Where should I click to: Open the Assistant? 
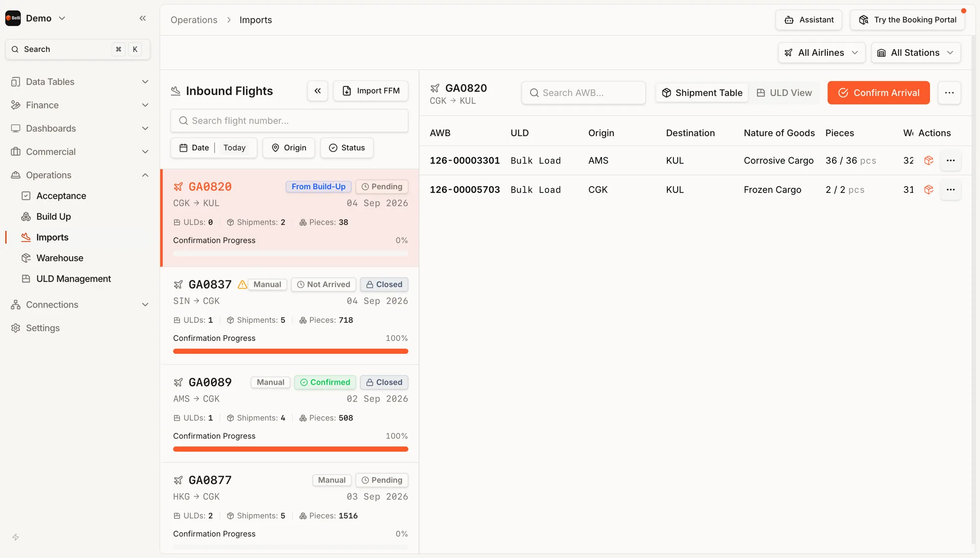coord(808,20)
